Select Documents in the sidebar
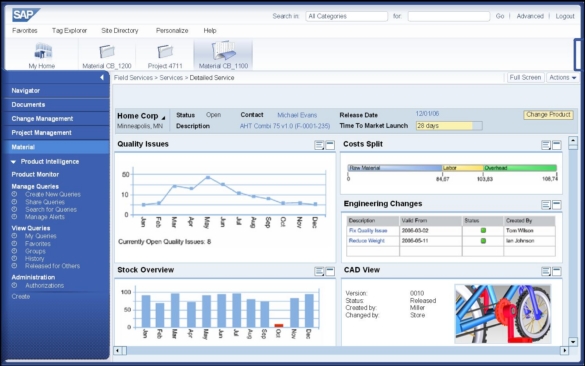585x366 pixels. (57, 105)
